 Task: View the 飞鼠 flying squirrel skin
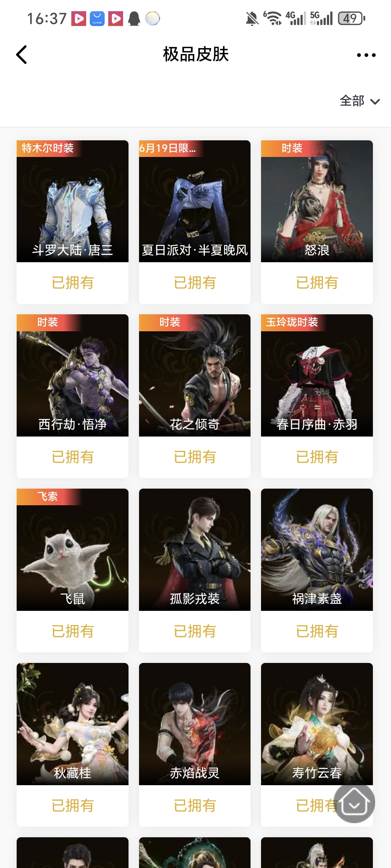pyautogui.click(x=72, y=550)
